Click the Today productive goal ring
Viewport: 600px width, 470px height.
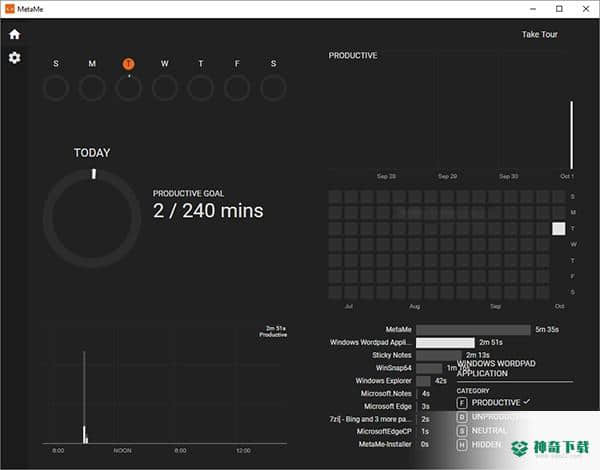click(x=92, y=218)
